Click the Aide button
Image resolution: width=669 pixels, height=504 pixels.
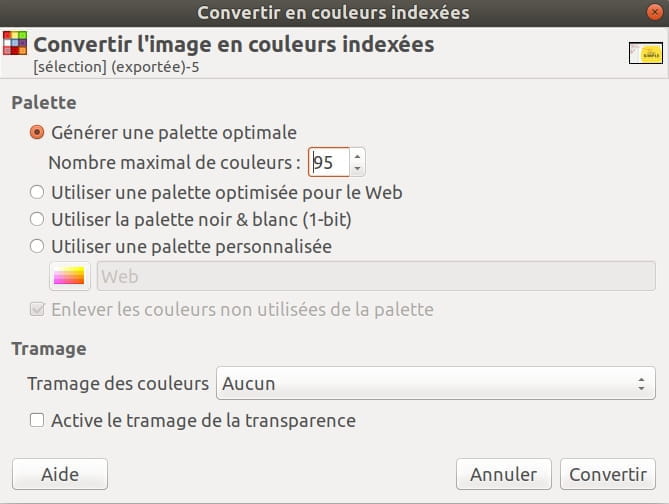pyautogui.click(x=60, y=474)
